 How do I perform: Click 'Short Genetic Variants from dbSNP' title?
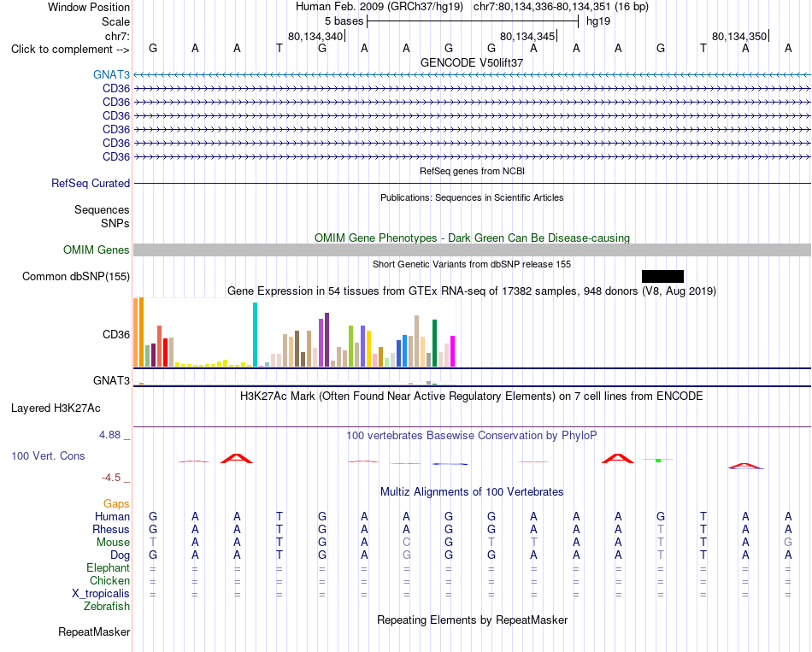coord(472,264)
